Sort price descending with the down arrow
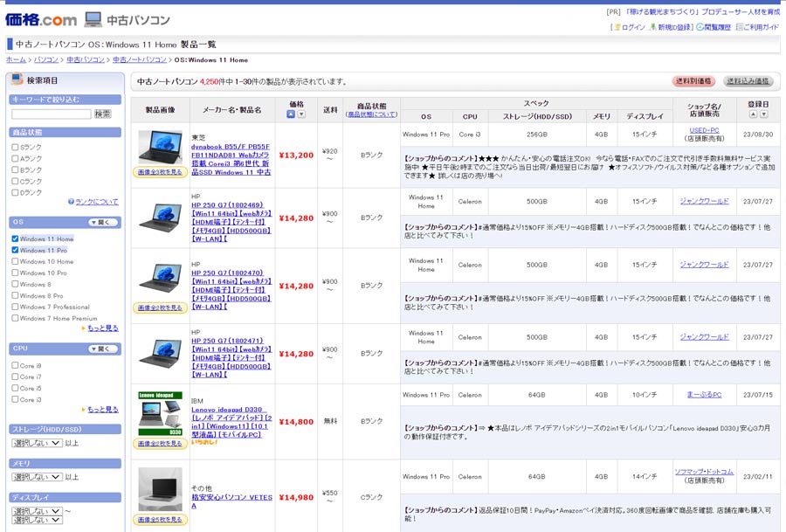 (301, 114)
